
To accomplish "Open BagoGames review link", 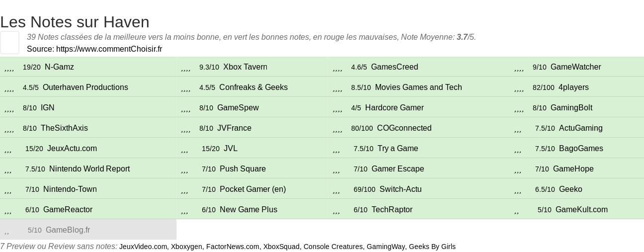I will 581,149.
